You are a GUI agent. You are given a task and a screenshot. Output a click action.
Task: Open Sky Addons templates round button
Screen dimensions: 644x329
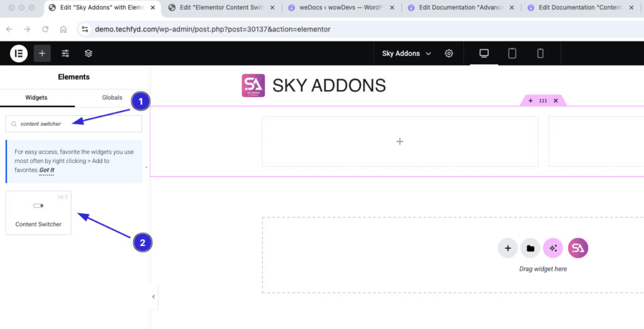click(x=578, y=248)
